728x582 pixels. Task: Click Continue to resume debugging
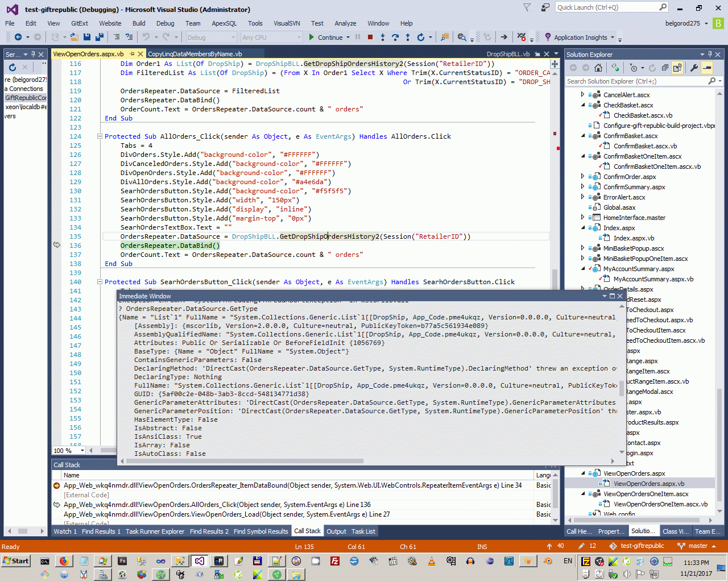point(326,38)
